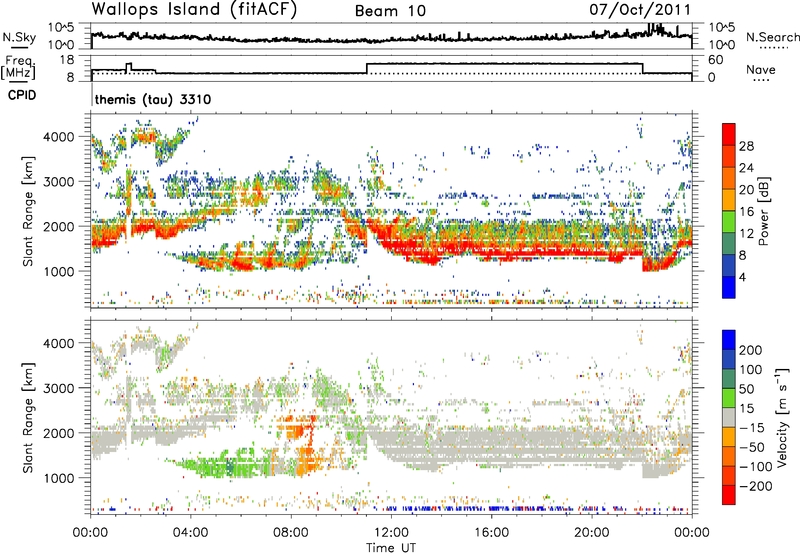Click the power panel 'Slant Range [km]' label
Viewport: 800px width, 554px height.
pyautogui.click(x=28, y=211)
